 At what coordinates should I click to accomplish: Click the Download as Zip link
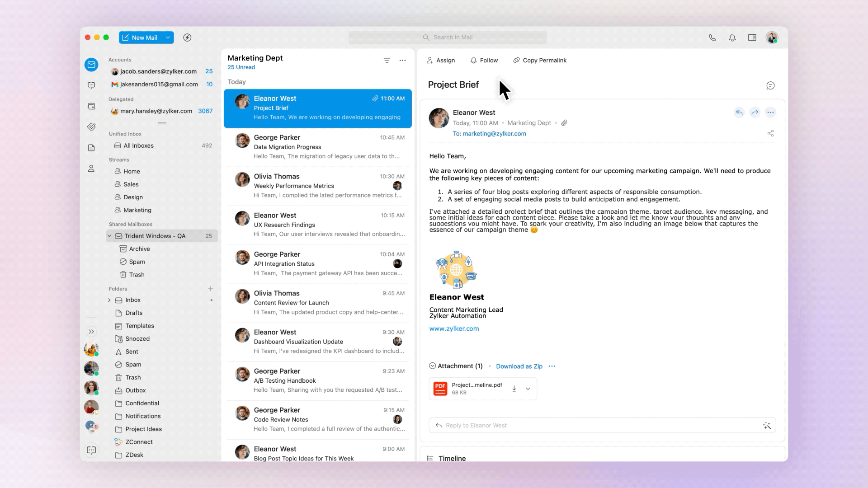pyautogui.click(x=519, y=366)
